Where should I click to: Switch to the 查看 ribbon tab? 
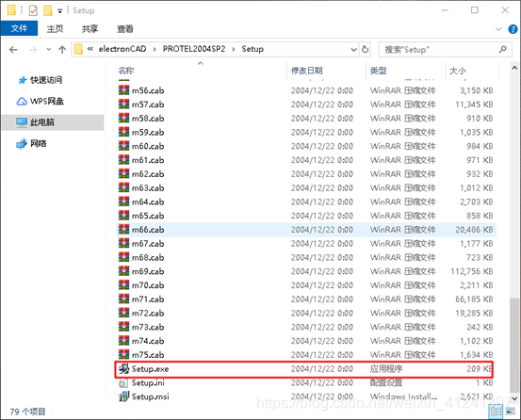[x=125, y=29]
